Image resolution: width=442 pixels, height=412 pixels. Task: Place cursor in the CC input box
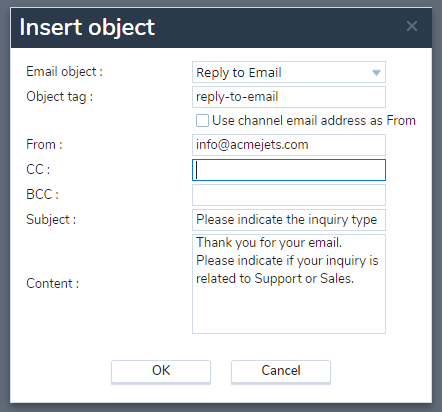tap(289, 170)
